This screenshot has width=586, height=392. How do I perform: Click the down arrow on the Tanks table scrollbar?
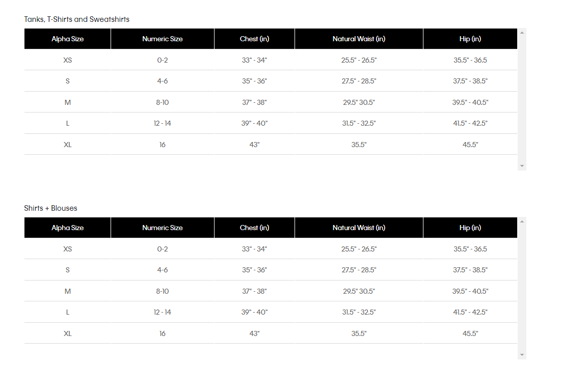(x=522, y=166)
